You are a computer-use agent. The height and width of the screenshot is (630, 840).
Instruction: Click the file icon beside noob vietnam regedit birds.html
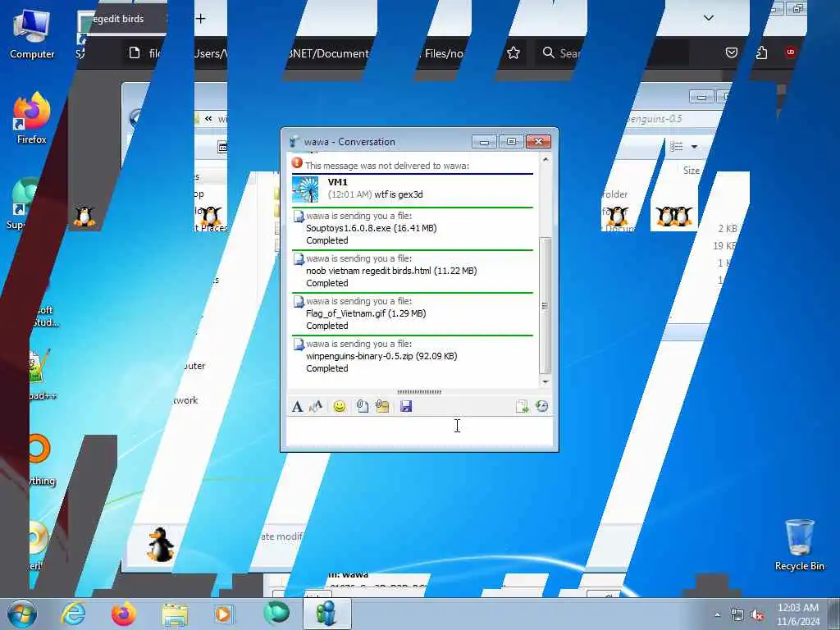(x=299, y=259)
